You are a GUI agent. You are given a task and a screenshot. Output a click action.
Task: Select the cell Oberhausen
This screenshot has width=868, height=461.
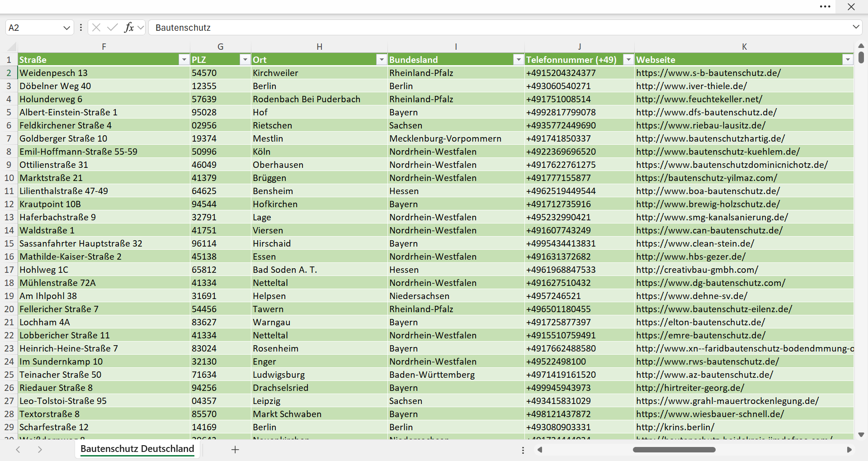(319, 165)
